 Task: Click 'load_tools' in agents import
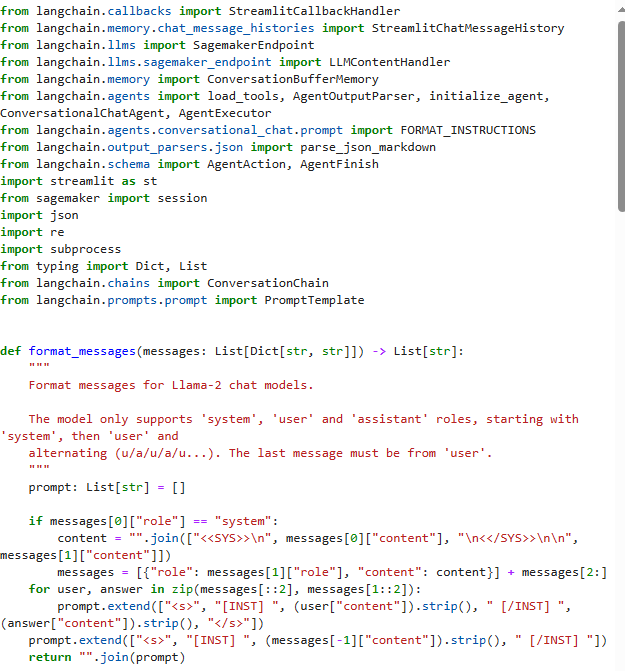[243, 96]
